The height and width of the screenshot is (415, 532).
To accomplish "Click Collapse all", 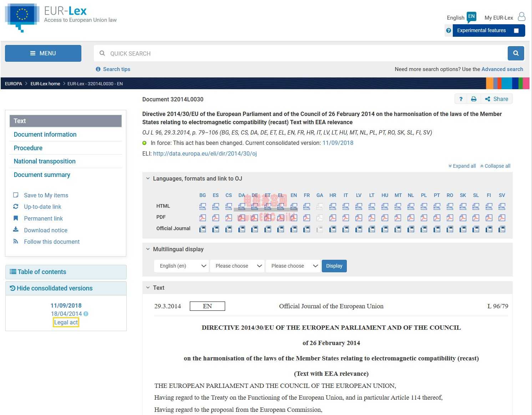I will 495,166.
